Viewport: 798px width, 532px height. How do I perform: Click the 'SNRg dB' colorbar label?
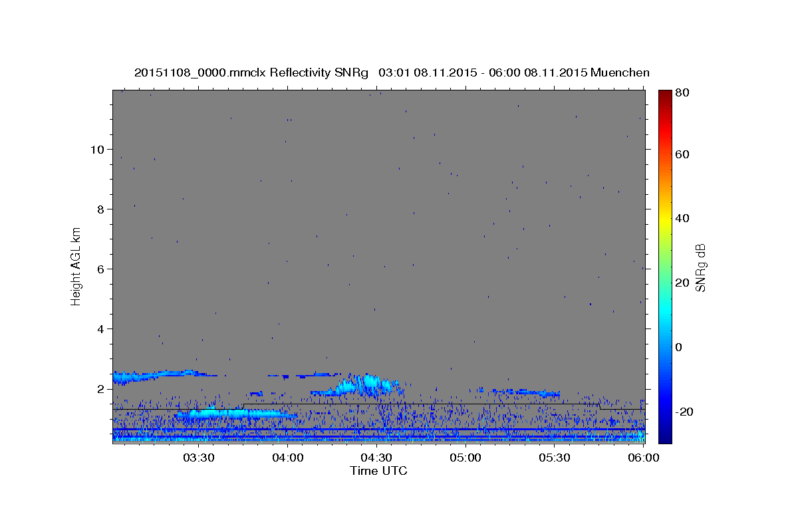700,267
